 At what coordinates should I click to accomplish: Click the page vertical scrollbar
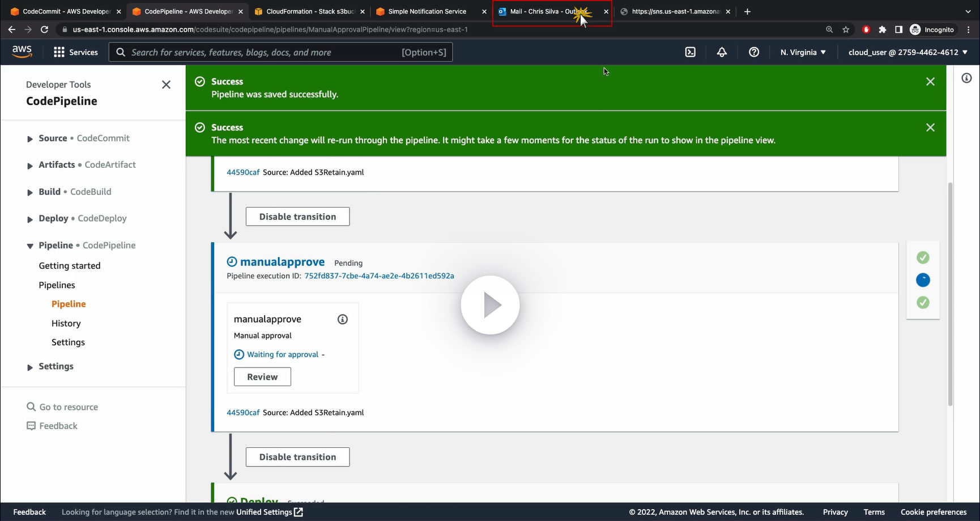point(950,294)
